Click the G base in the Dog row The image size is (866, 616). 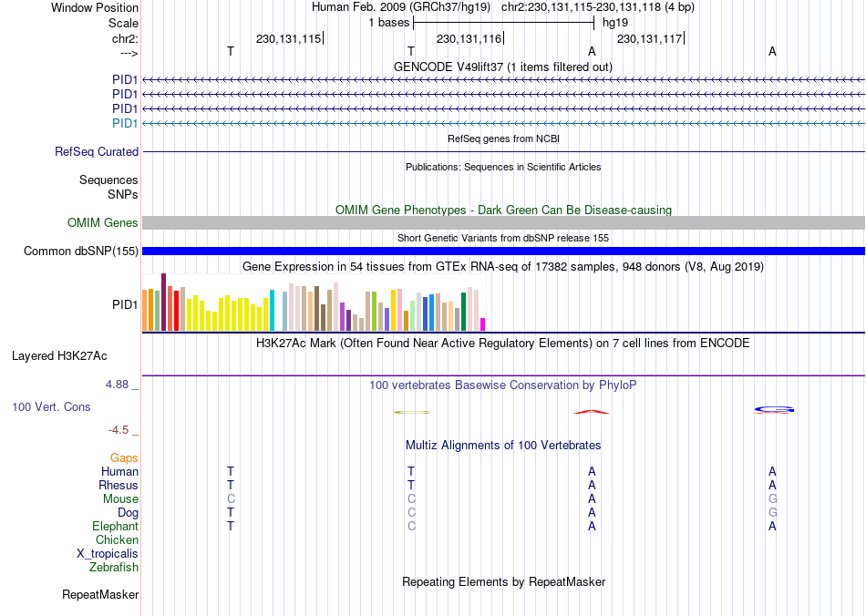pos(772,513)
